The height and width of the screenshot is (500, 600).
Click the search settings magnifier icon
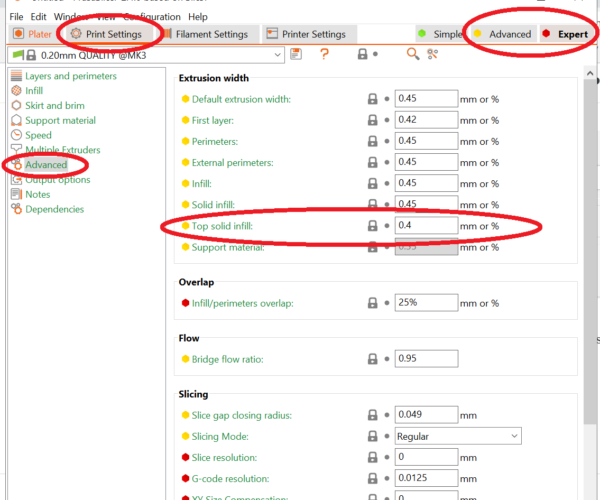click(x=412, y=54)
